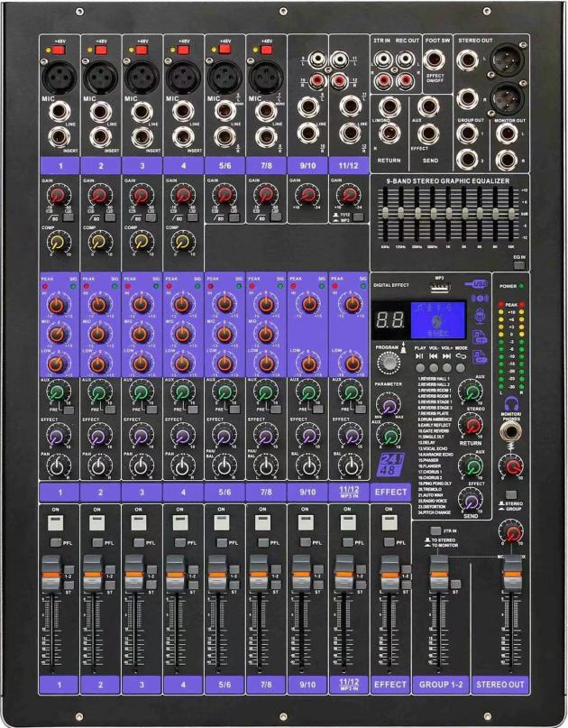568x728 pixels.
Task: Enable +48V phantom power on channel 7/8
Action: click(267, 51)
